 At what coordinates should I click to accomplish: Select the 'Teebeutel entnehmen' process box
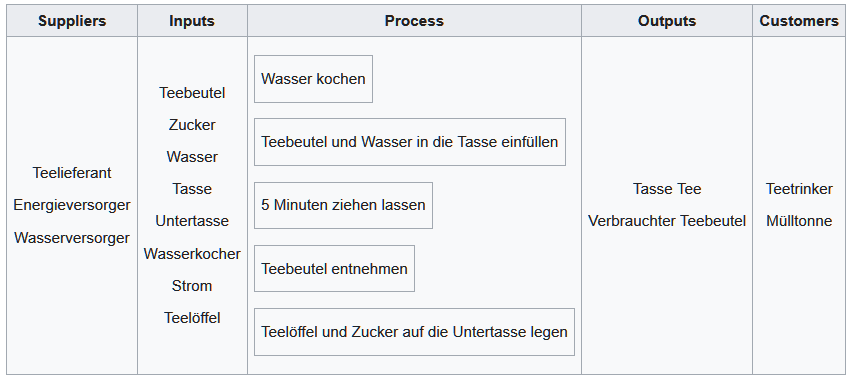(x=334, y=268)
